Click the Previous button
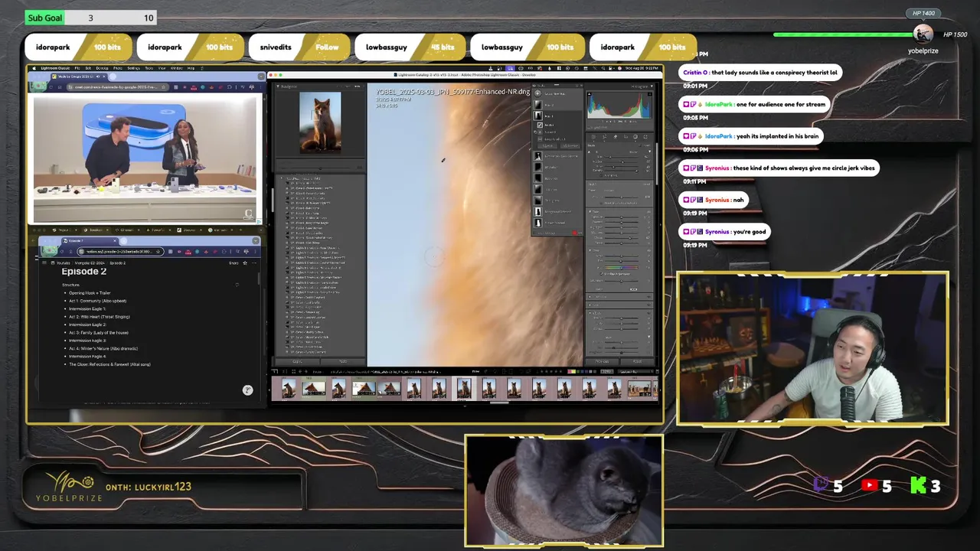The width and height of the screenshot is (980, 551). coord(603,361)
